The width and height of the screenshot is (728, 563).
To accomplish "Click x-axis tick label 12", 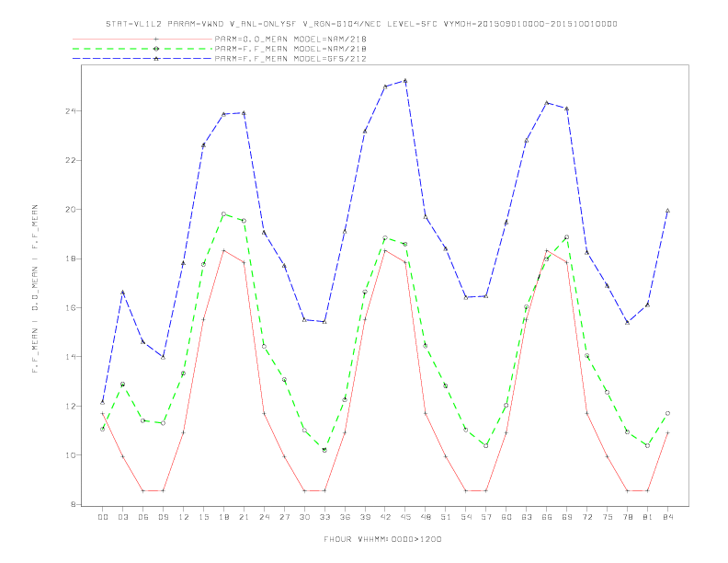I will 184,517.
